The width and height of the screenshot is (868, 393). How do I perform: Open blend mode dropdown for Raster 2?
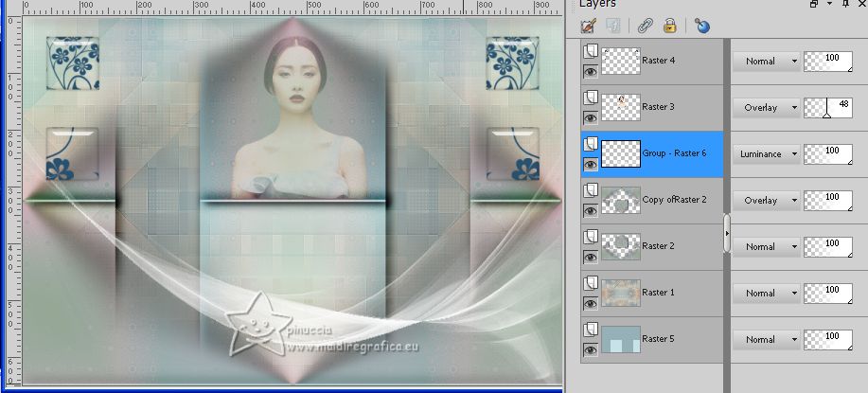[767, 247]
